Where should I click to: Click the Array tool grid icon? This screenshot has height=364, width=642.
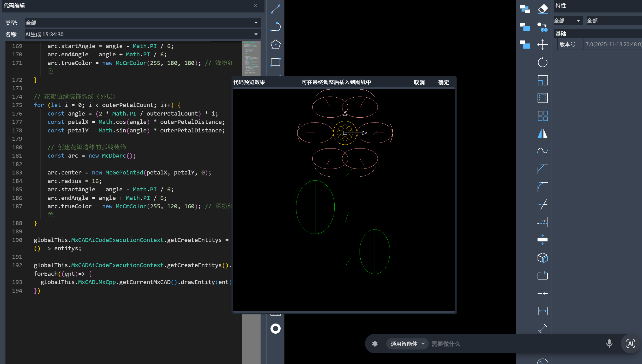tap(542, 116)
